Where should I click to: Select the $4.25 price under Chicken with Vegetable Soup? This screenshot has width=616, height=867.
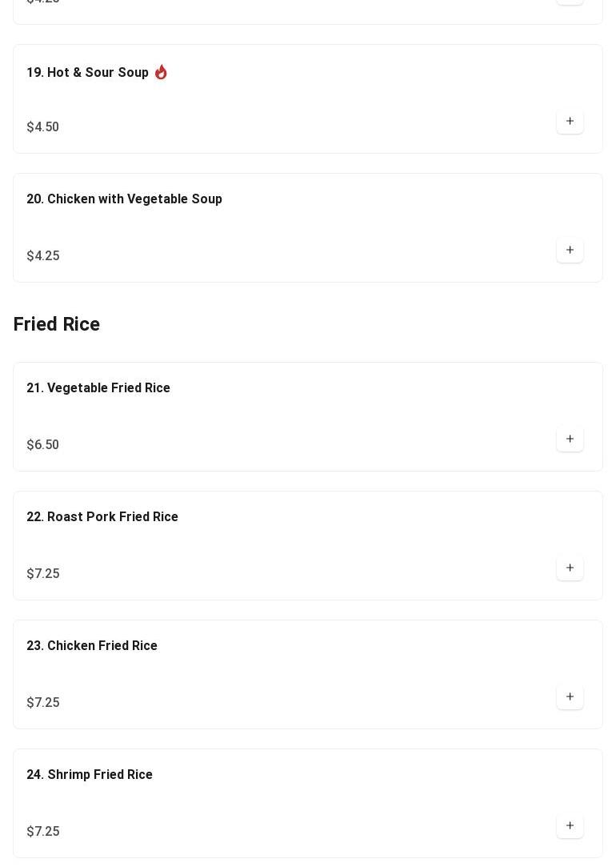(x=43, y=255)
